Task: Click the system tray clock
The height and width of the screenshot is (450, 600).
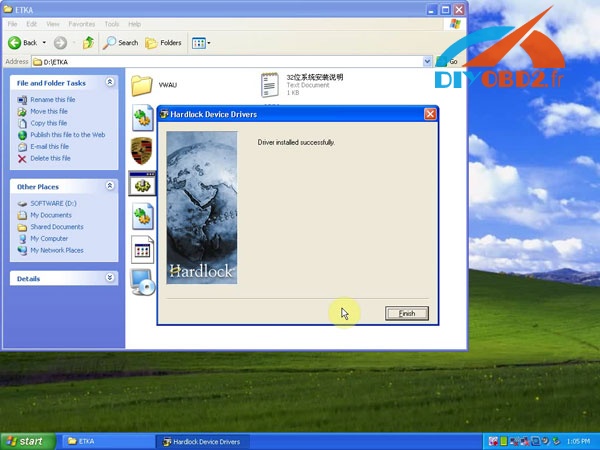Action: tap(579, 442)
